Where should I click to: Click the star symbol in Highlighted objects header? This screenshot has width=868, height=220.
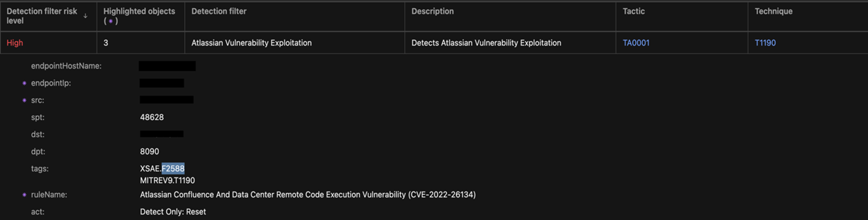click(110, 21)
